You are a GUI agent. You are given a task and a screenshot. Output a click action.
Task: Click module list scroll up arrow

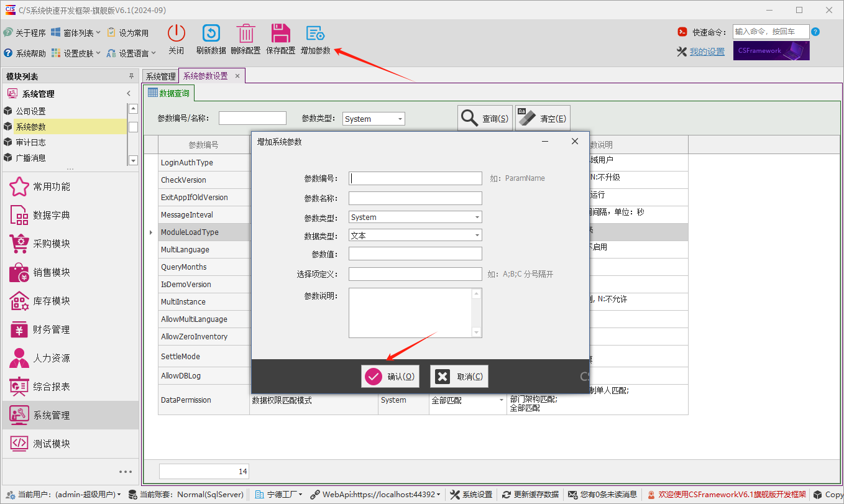click(x=133, y=109)
